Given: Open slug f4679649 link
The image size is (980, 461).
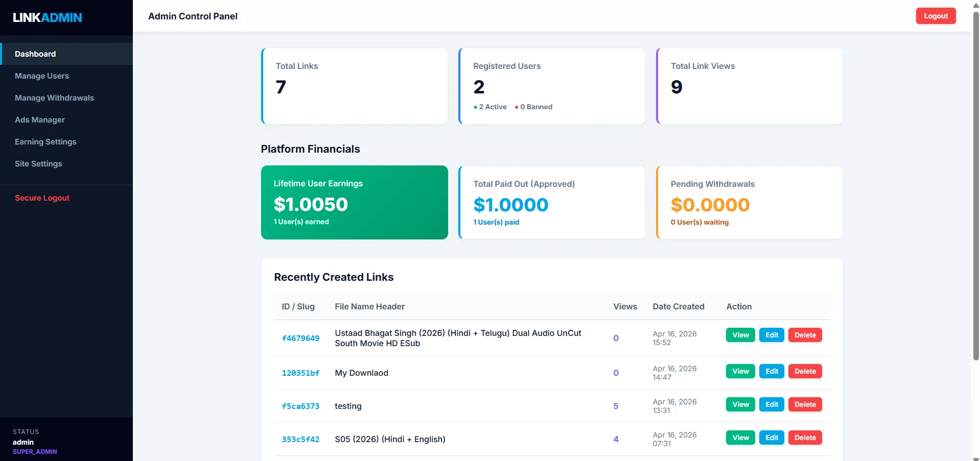Looking at the screenshot, I should (300, 338).
